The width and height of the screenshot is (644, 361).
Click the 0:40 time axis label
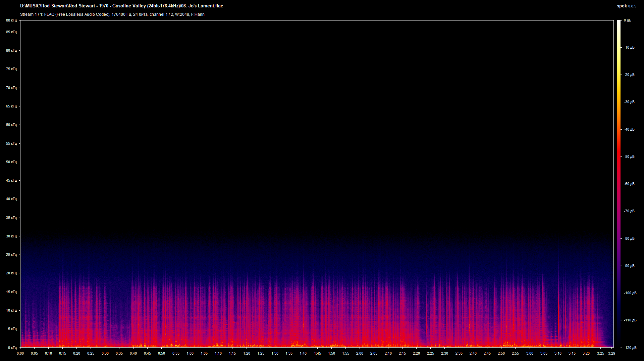pos(133,353)
